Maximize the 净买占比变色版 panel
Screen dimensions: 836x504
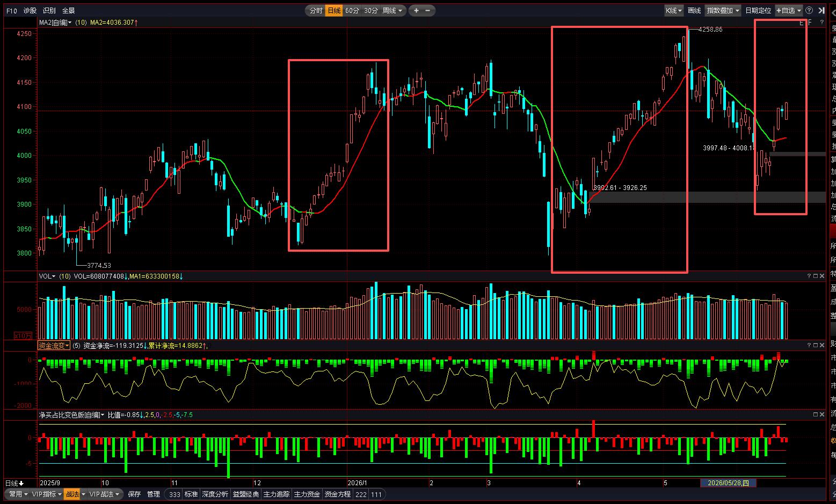click(x=816, y=414)
